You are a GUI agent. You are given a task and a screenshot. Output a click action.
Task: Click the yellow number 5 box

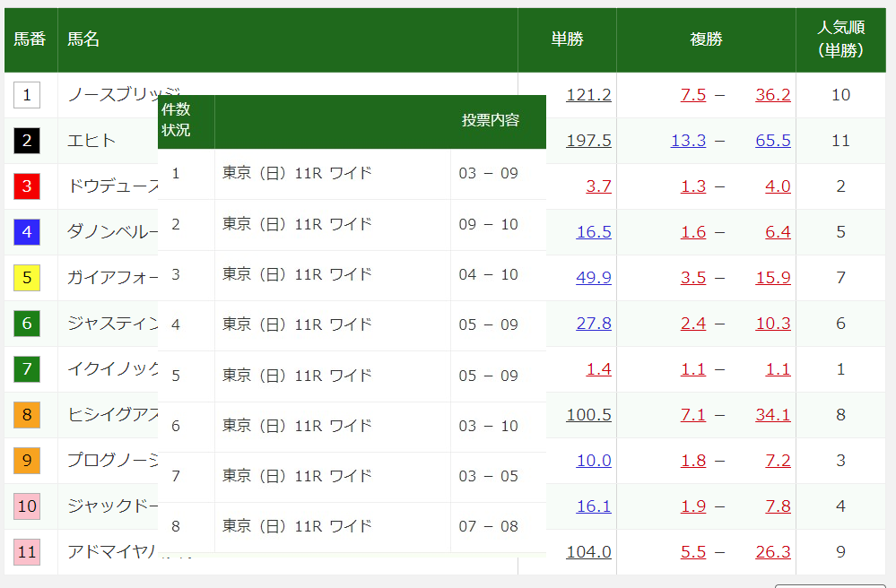tap(27, 277)
